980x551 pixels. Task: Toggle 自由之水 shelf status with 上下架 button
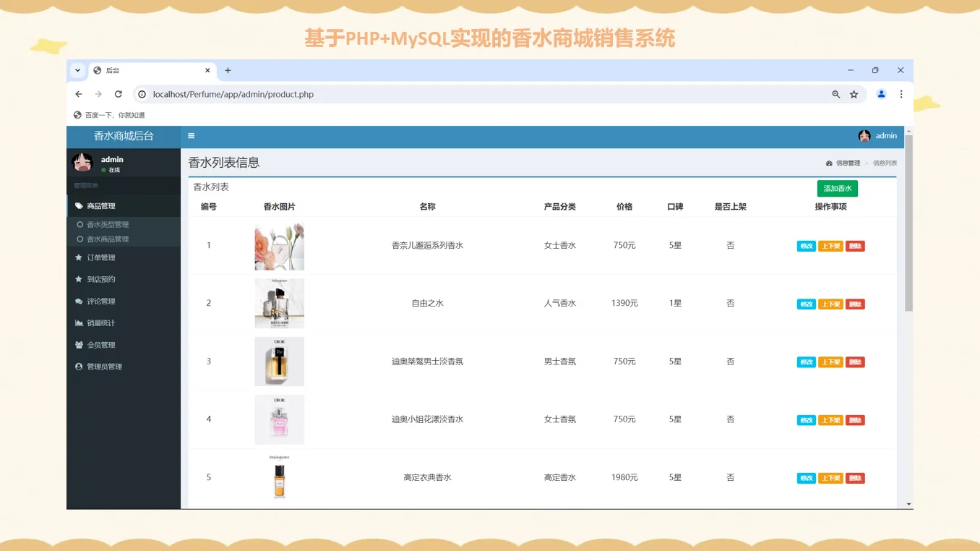[x=830, y=304]
